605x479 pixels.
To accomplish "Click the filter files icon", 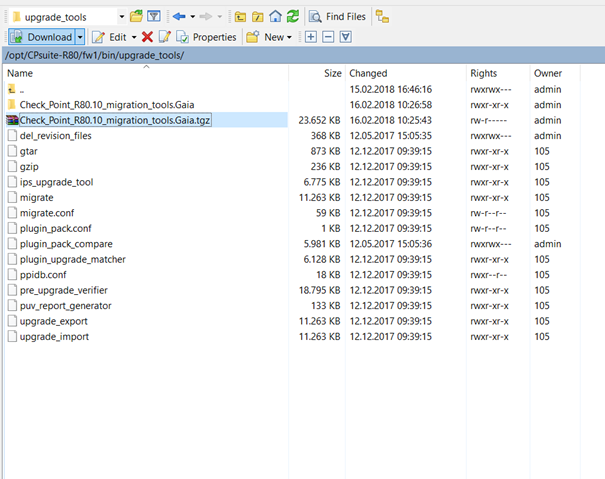I will (x=154, y=17).
